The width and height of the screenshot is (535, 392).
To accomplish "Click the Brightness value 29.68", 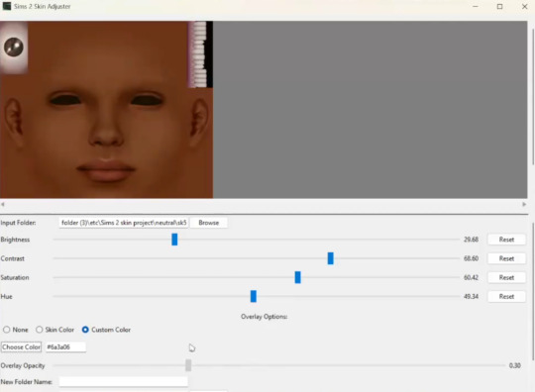I will pos(471,240).
